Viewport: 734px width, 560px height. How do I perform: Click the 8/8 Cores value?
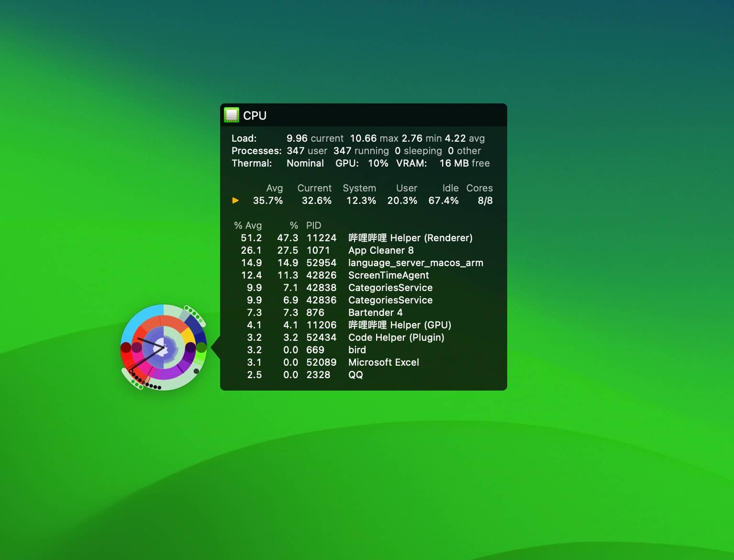pyautogui.click(x=485, y=201)
